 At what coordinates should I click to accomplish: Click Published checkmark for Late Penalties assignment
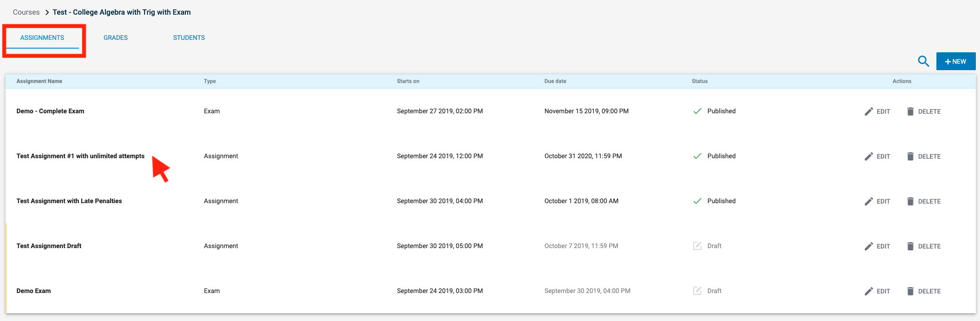[x=697, y=201]
